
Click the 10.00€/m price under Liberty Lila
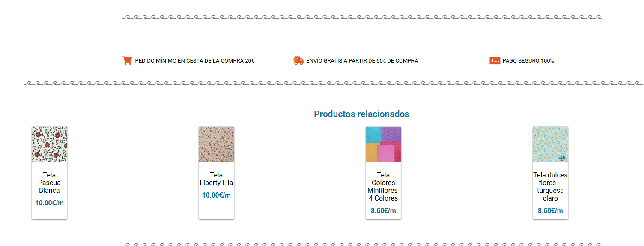point(216,195)
